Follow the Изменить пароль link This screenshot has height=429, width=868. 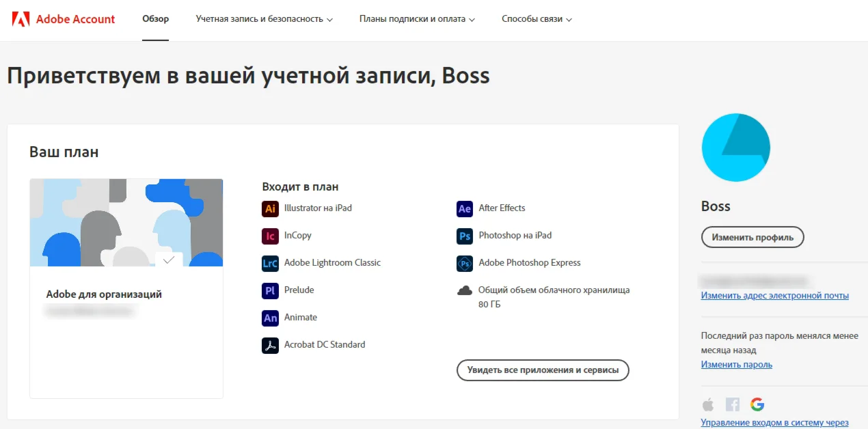[736, 365]
